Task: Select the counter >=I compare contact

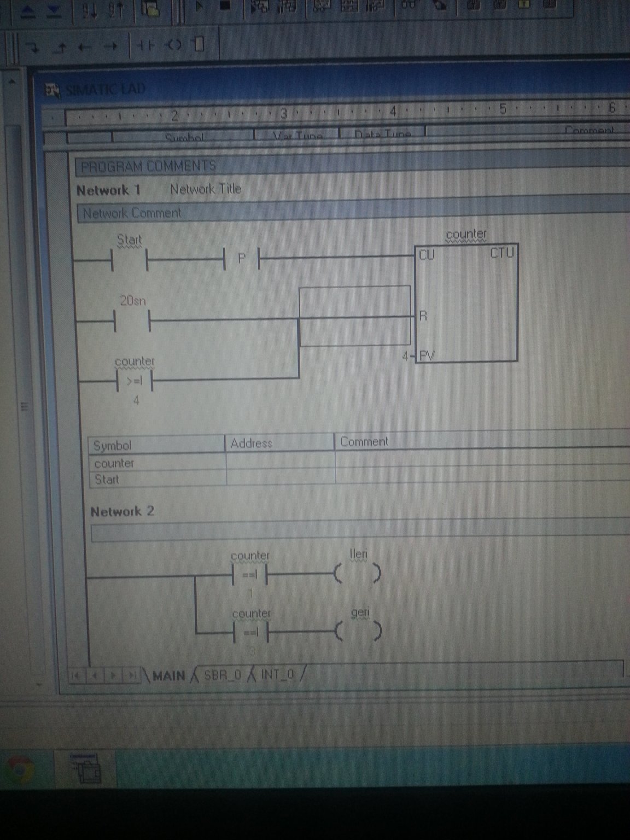Action: point(135,380)
